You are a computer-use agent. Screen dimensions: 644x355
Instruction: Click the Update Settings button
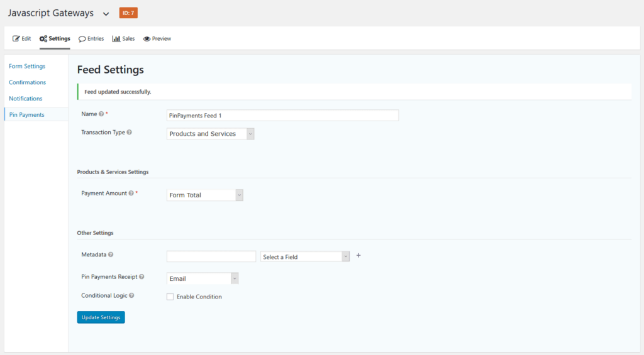pyautogui.click(x=101, y=317)
